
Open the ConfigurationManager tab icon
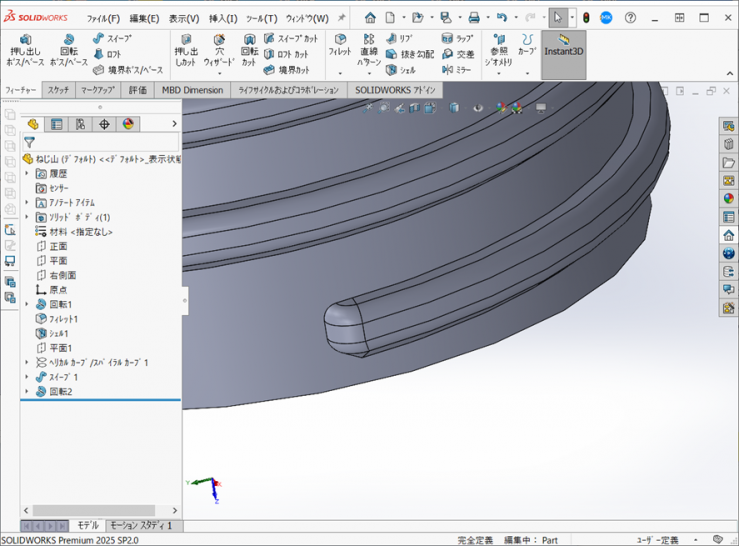pyautogui.click(x=80, y=124)
